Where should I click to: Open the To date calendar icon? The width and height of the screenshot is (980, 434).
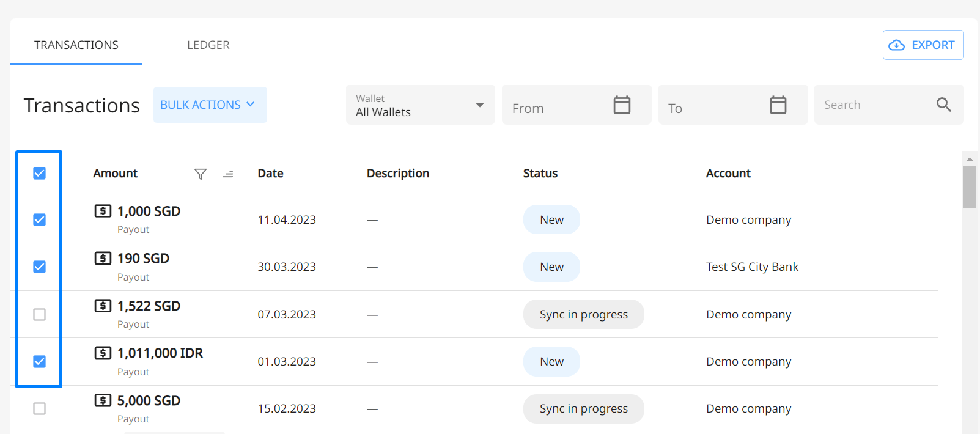click(x=778, y=105)
